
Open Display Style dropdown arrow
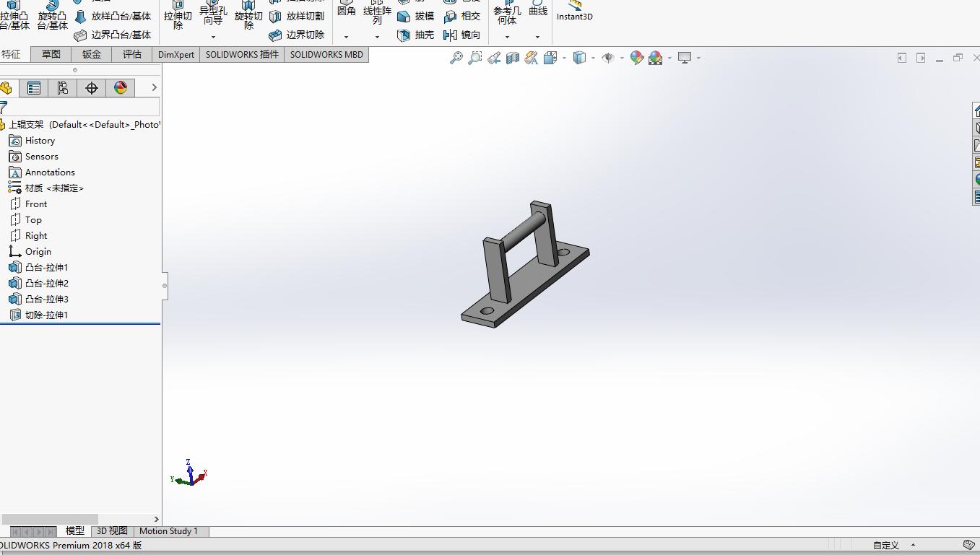(x=593, y=58)
